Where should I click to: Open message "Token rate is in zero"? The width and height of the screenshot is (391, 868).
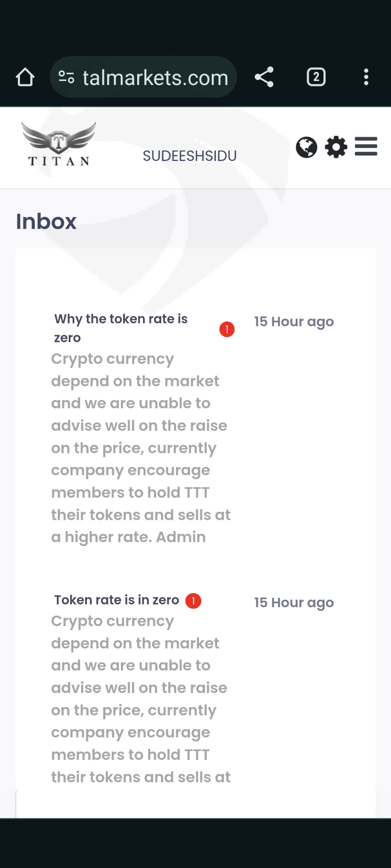pyautogui.click(x=117, y=600)
